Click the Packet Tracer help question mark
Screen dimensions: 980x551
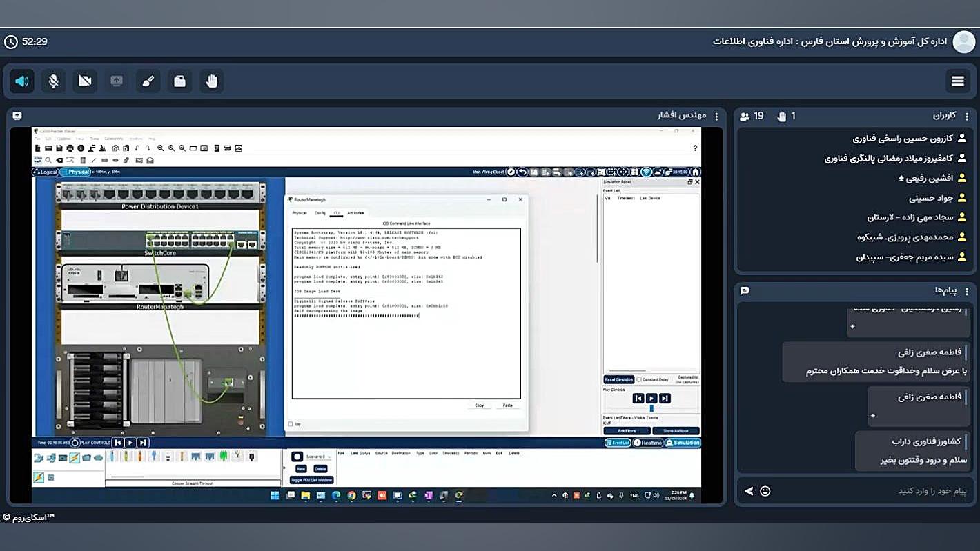(695, 148)
